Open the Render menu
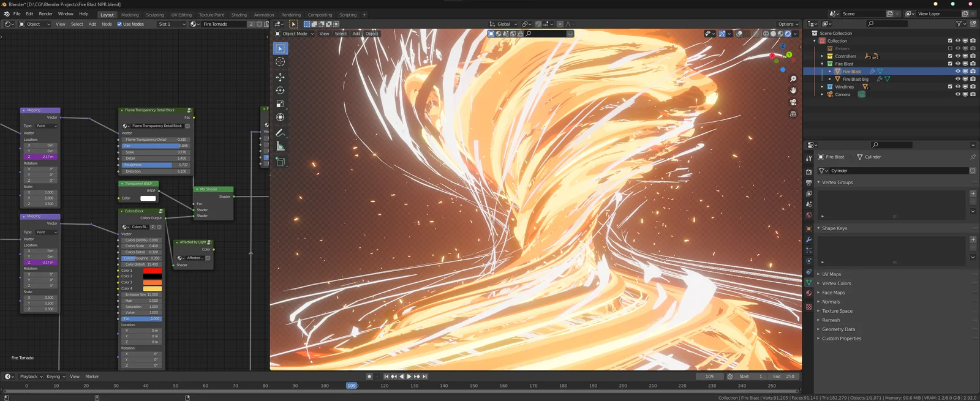The height and width of the screenshot is (401, 980). [x=46, y=14]
